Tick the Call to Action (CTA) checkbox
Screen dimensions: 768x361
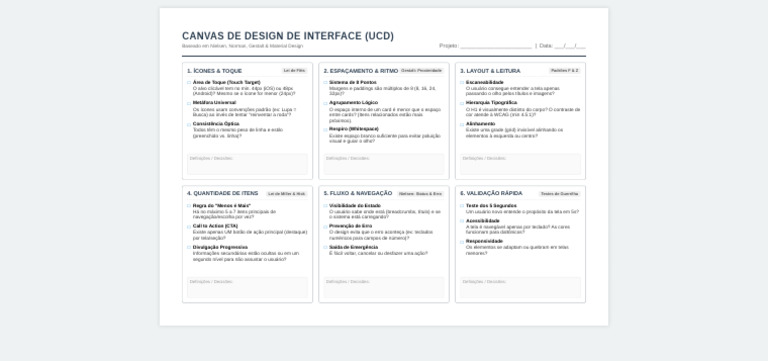pyautogui.click(x=189, y=227)
